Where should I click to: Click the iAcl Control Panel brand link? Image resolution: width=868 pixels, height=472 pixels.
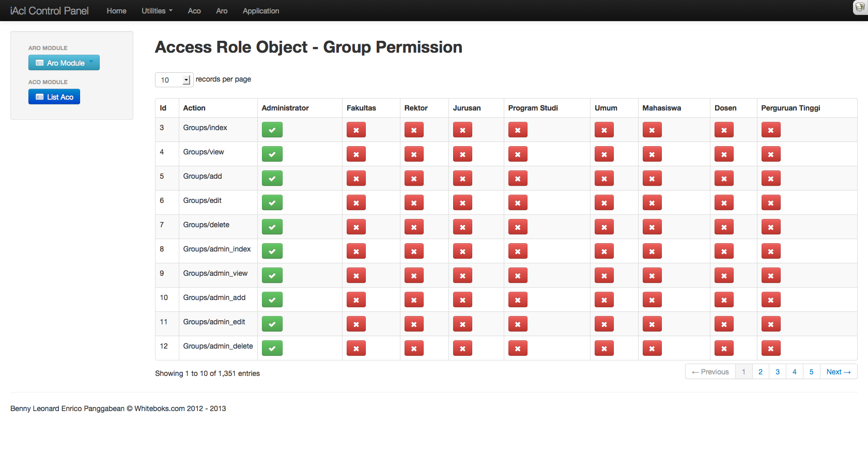click(x=50, y=11)
